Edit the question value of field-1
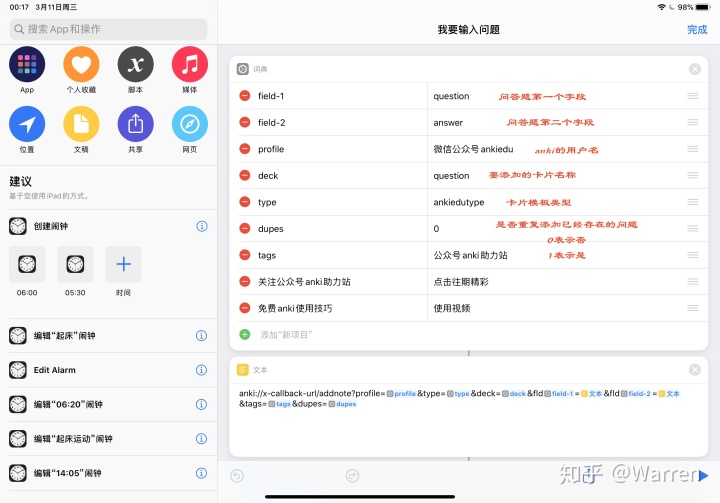The width and height of the screenshot is (720, 503). click(451, 96)
